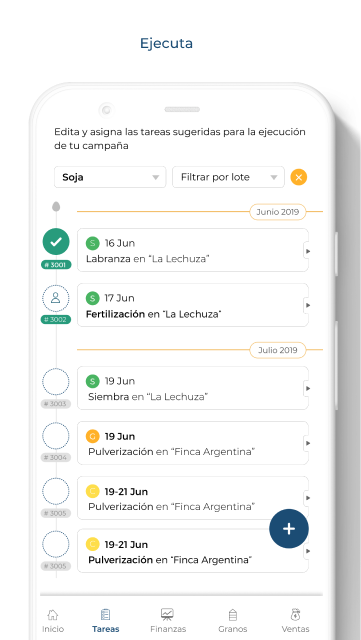
Task: Select the Julio 2019 month marker
Action: tap(278, 350)
